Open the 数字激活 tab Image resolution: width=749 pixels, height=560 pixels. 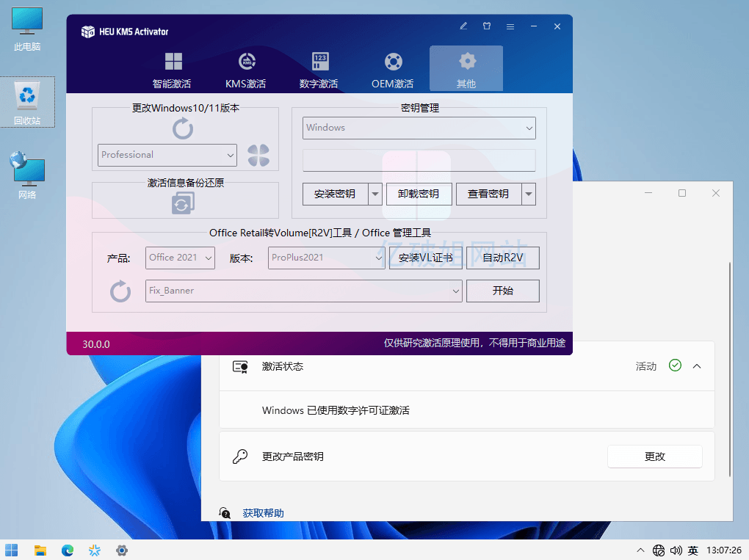[319, 70]
